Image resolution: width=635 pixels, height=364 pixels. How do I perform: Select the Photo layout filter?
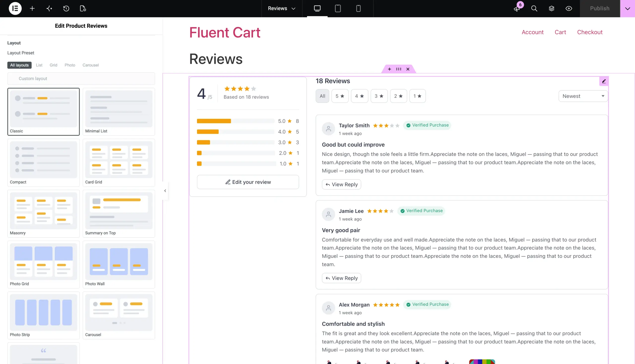coord(70,65)
